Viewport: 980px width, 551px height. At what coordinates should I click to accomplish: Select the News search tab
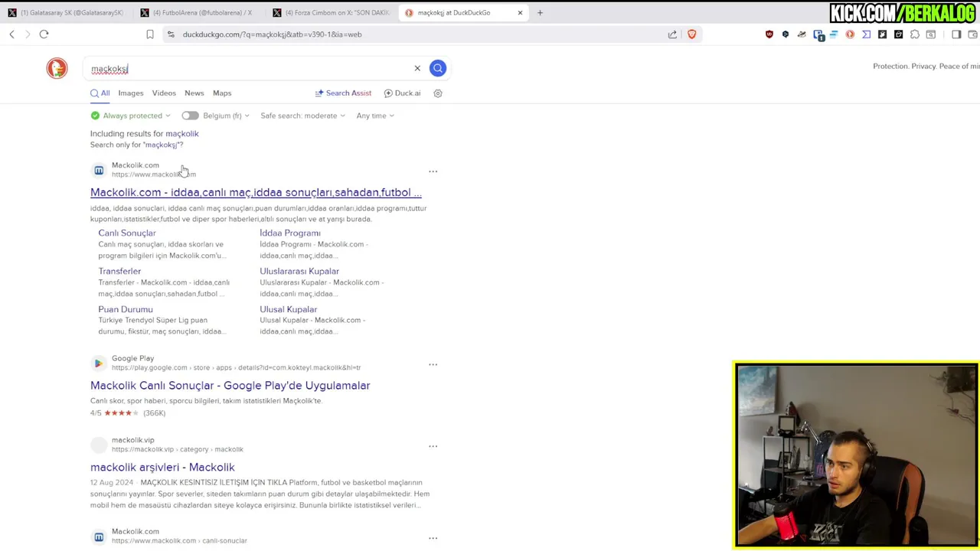pyautogui.click(x=194, y=93)
